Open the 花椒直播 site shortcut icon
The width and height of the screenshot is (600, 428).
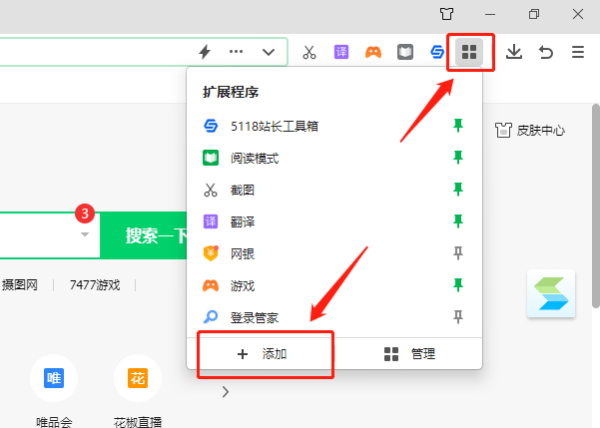coord(138,378)
